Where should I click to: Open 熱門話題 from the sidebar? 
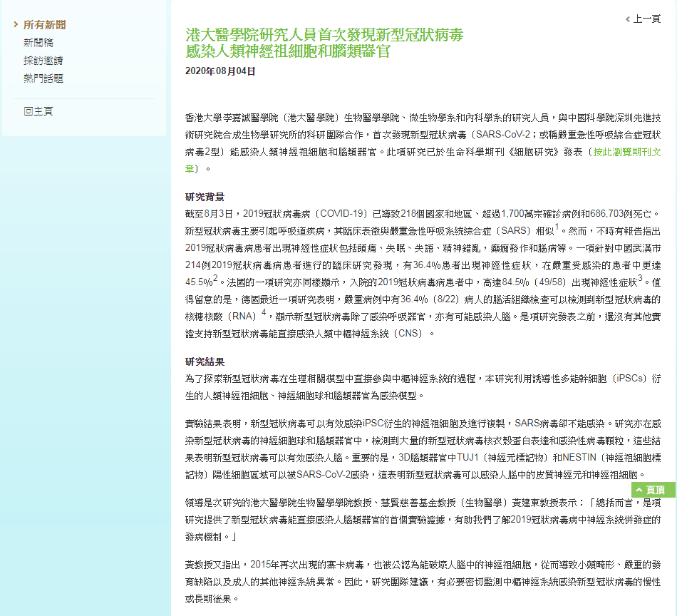tap(43, 78)
